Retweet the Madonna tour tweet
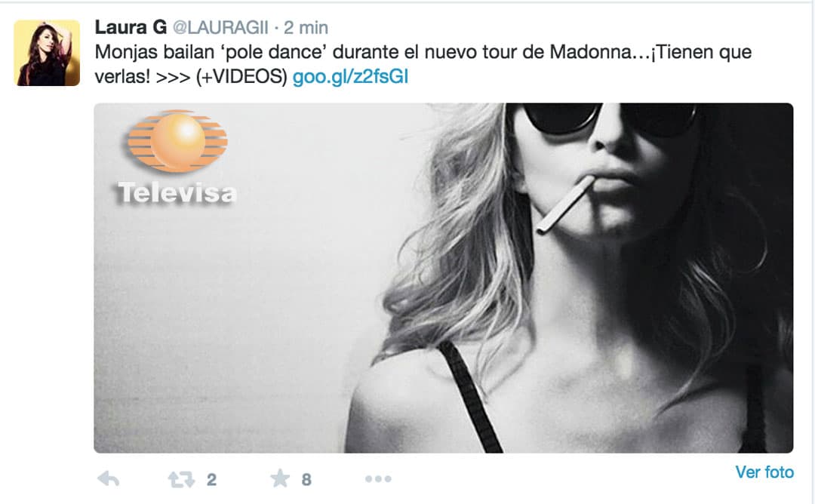 pyautogui.click(x=181, y=479)
